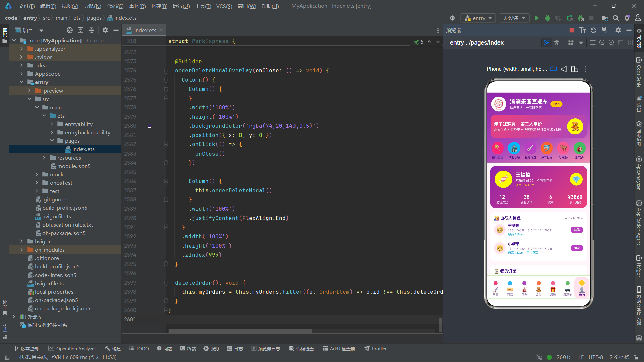Click the locate target icon left of entry
The width and height of the screenshot is (644, 362).
(452, 18)
